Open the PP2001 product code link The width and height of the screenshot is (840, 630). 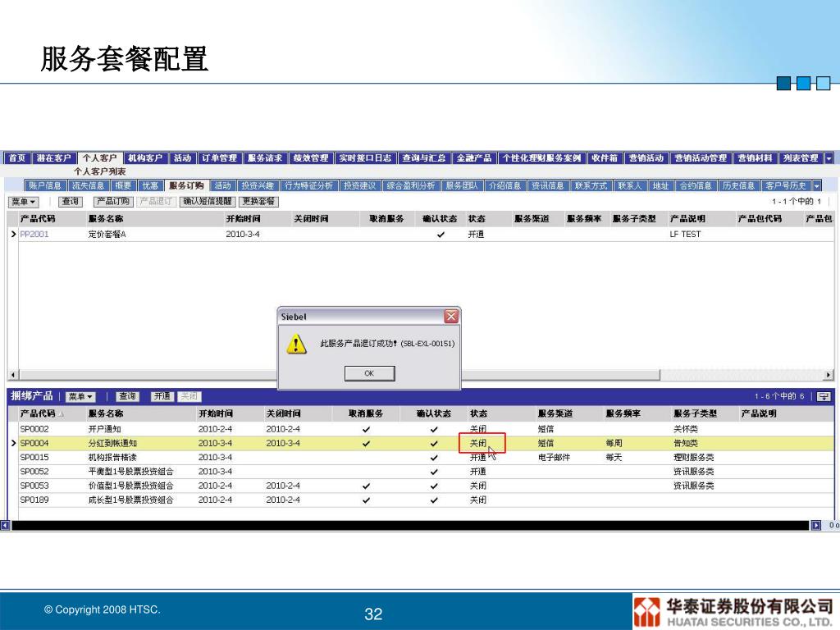[34, 234]
